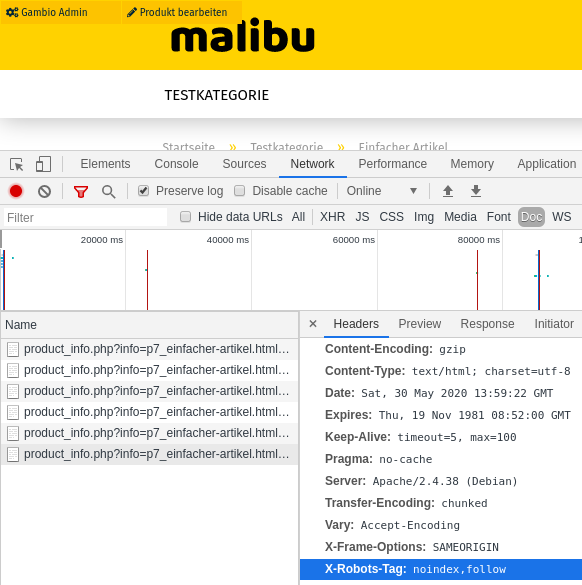Image resolution: width=582 pixels, height=585 pixels.
Task: Toggle the red filter funnel icon
Action: pos(81,191)
